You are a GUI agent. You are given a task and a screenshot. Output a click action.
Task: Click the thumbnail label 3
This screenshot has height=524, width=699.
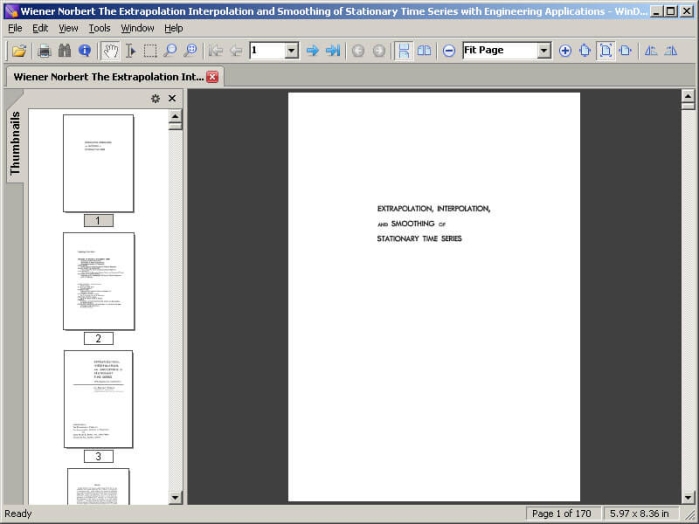pos(99,456)
